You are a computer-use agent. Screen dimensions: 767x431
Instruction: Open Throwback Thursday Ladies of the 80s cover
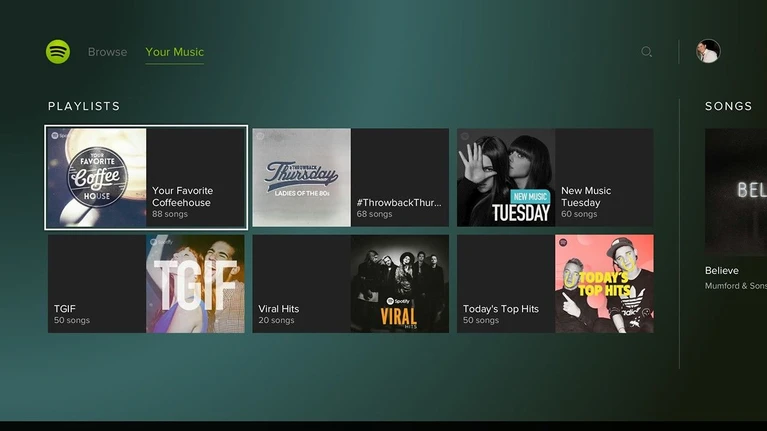[x=302, y=178]
